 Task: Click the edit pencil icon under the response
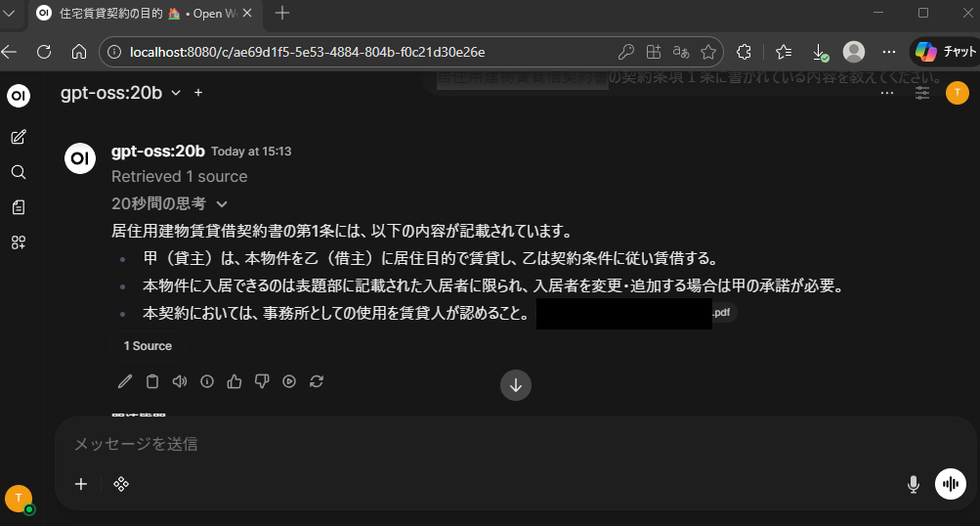125,381
